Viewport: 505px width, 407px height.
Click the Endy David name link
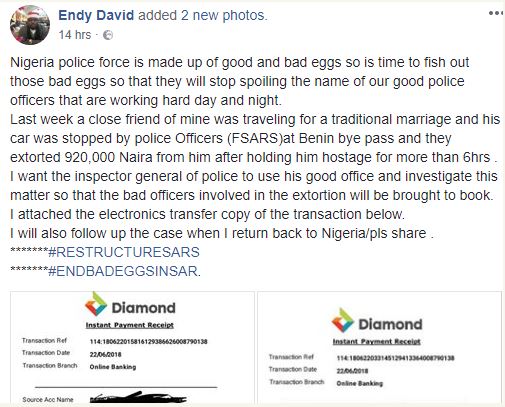(x=96, y=15)
